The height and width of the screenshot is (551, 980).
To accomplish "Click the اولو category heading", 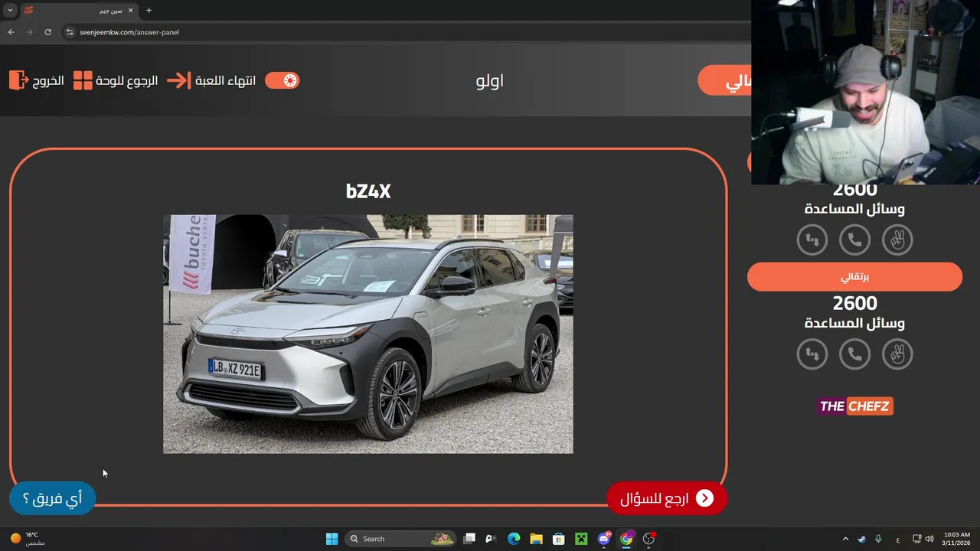I will [490, 80].
